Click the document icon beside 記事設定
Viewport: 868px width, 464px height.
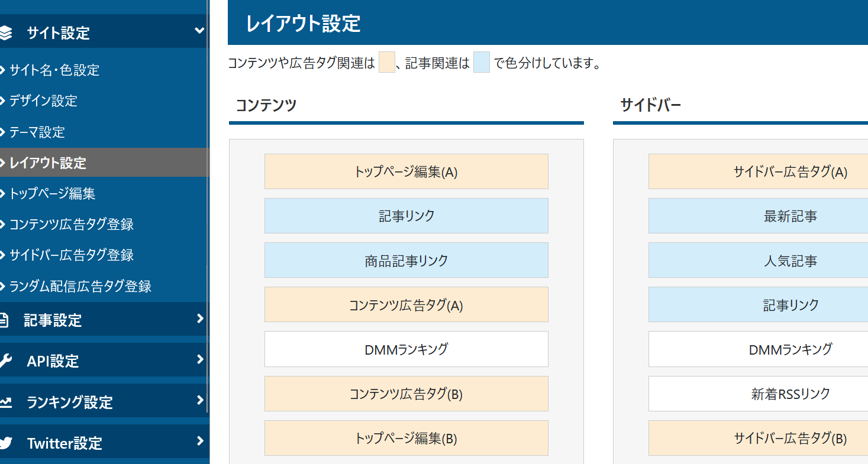point(4,320)
